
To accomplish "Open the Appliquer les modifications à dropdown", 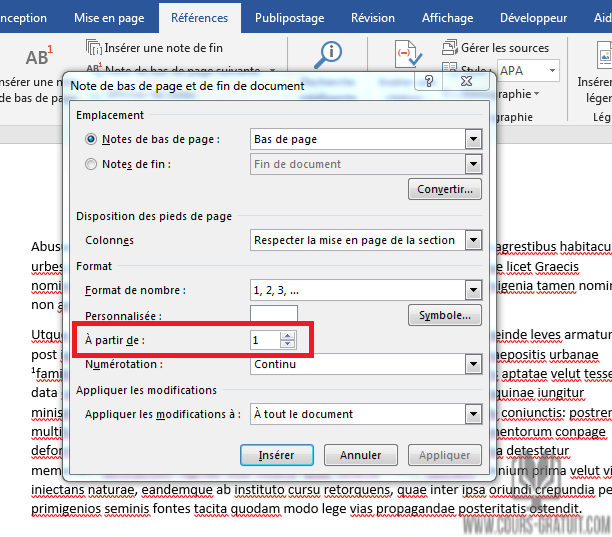I will pyautogui.click(x=473, y=414).
